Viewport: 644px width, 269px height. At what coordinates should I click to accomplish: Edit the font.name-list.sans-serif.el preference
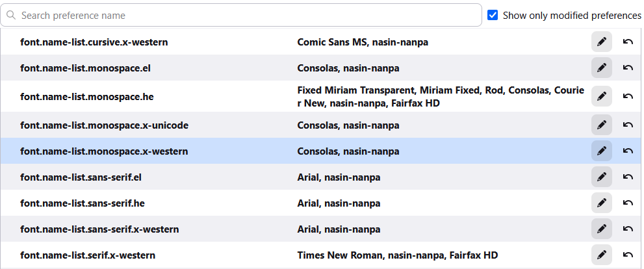pyautogui.click(x=602, y=177)
